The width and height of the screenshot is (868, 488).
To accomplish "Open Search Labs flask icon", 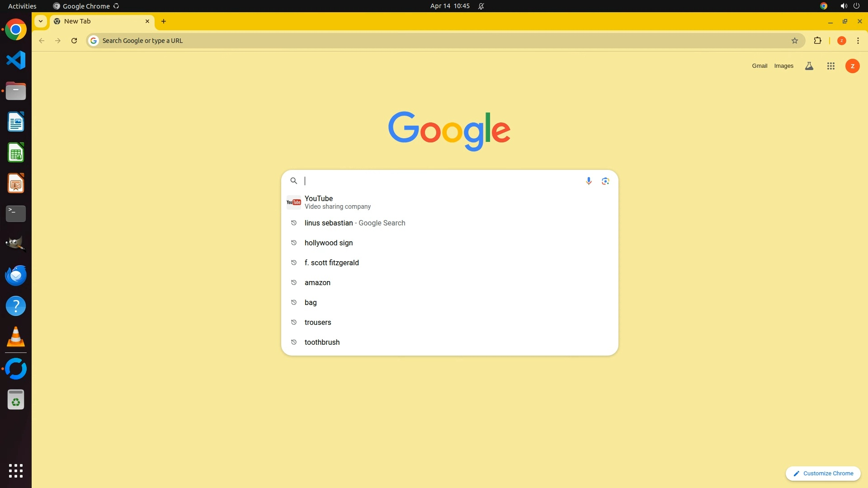I will pyautogui.click(x=809, y=66).
